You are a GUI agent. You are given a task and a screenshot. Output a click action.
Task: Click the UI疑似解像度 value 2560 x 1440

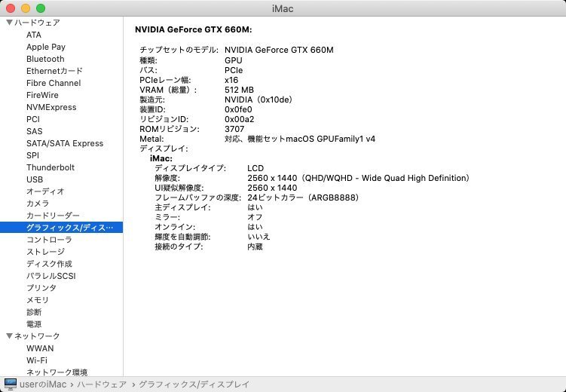point(272,188)
